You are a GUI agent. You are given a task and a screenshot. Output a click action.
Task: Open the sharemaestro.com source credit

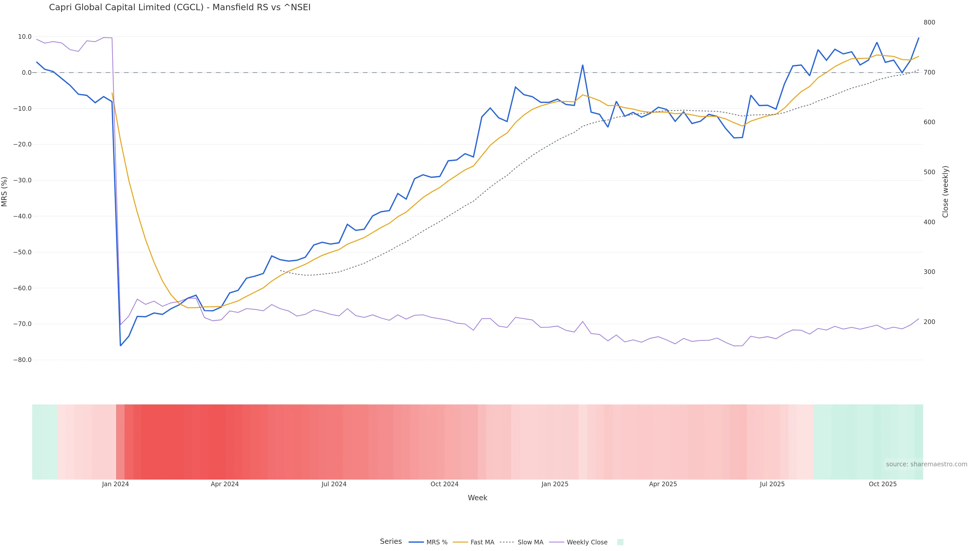pyautogui.click(x=926, y=464)
